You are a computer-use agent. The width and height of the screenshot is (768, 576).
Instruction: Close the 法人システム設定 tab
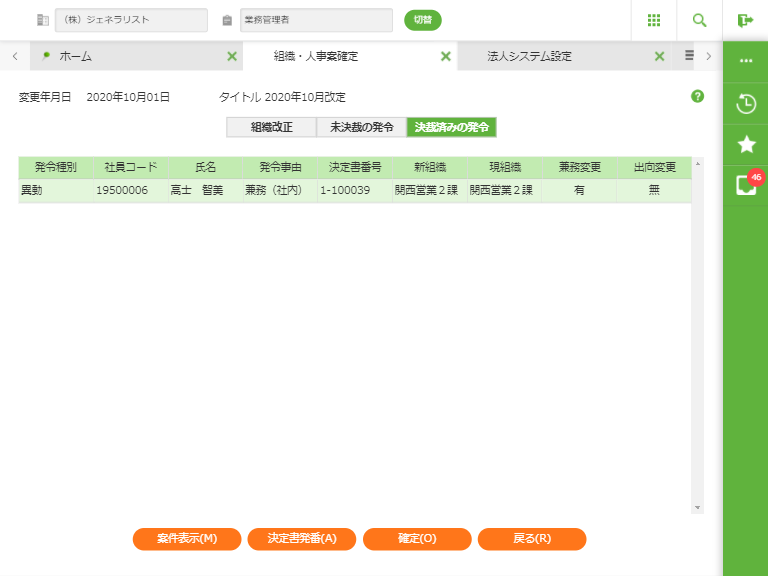(659, 57)
